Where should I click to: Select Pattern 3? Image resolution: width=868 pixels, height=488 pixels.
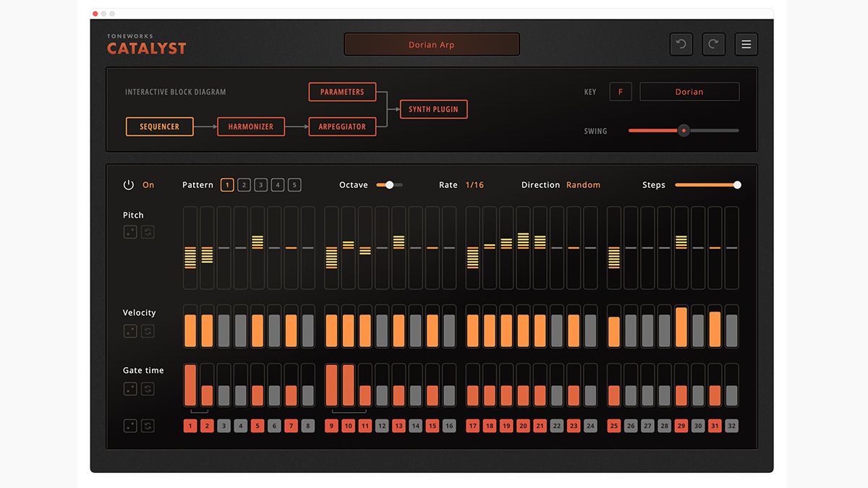260,184
